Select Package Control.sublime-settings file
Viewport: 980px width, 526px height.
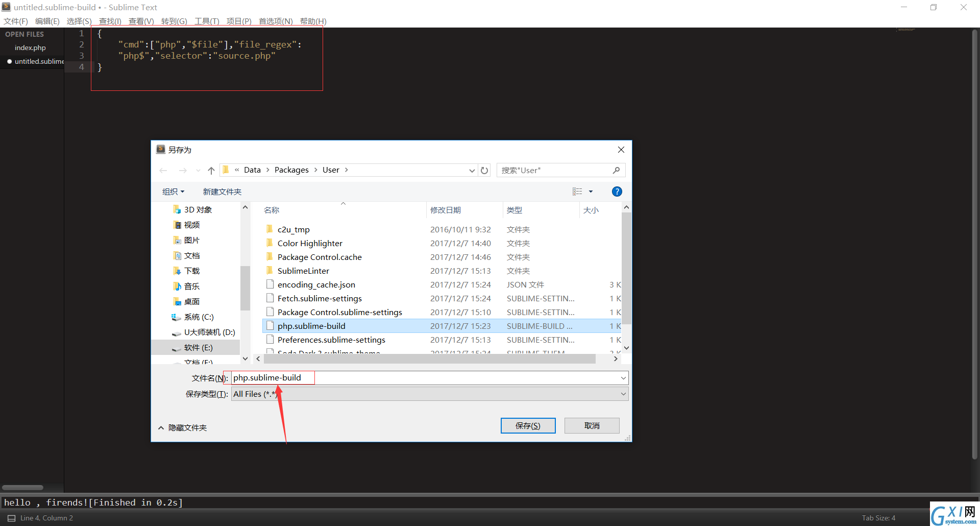tap(339, 313)
